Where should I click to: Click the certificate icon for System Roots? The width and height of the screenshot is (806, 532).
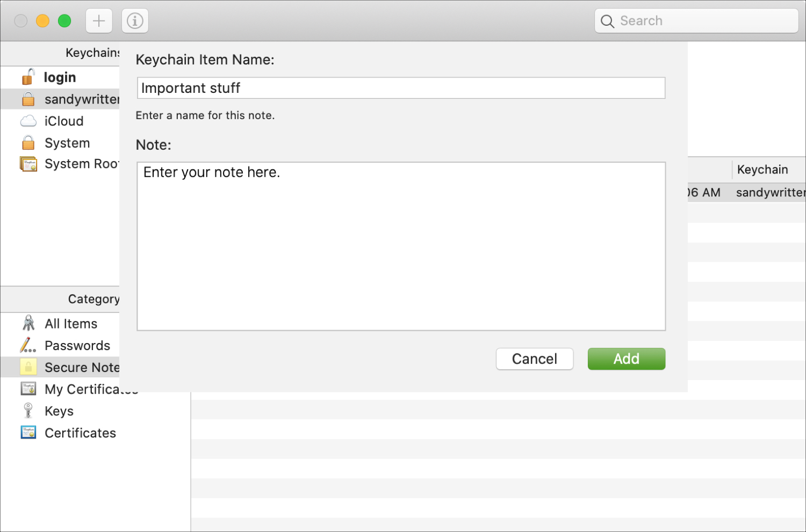(28, 164)
